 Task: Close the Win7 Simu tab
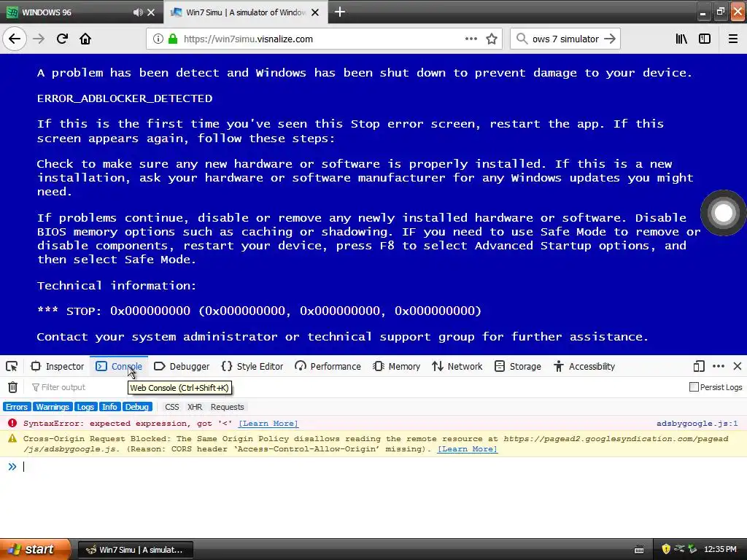[x=315, y=12]
